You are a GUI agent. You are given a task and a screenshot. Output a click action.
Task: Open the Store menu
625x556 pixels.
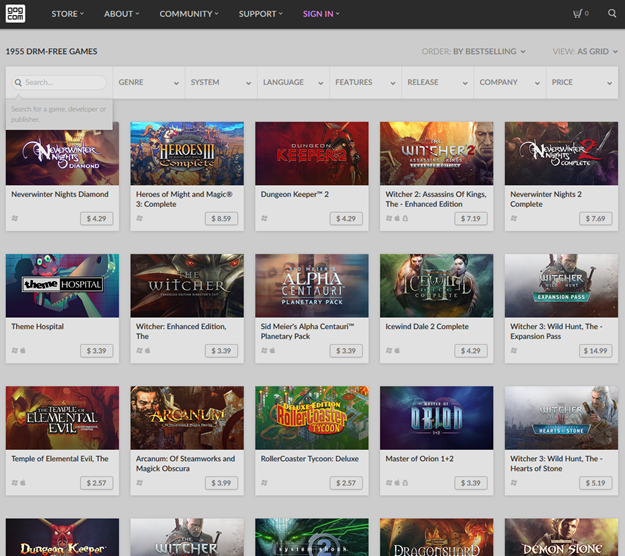pyautogui.click(x=67, y=14)
